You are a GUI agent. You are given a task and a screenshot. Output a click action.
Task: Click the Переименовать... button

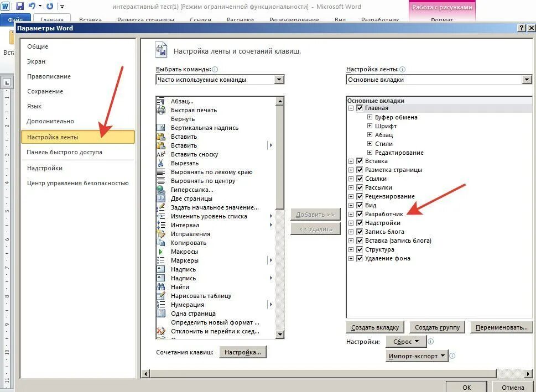tap(502, 327)
